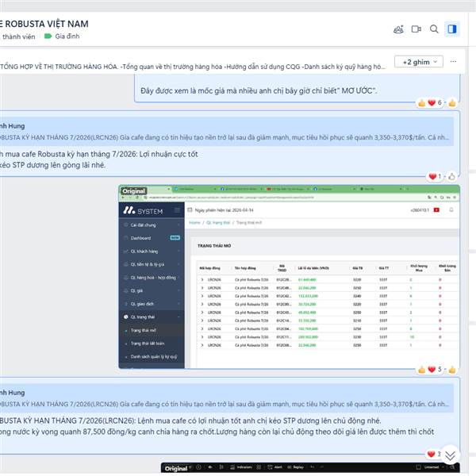
Task: Open the add members icon in header
Action: point(398,29)
